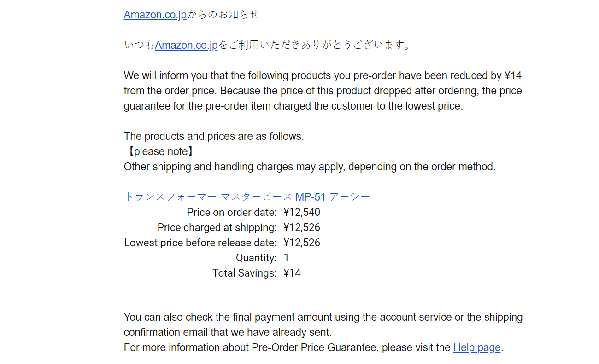The image size is (599, 364).
Task: Click the "Total Savings:" label
Action: pyautogui.click(x=244, y=273)
